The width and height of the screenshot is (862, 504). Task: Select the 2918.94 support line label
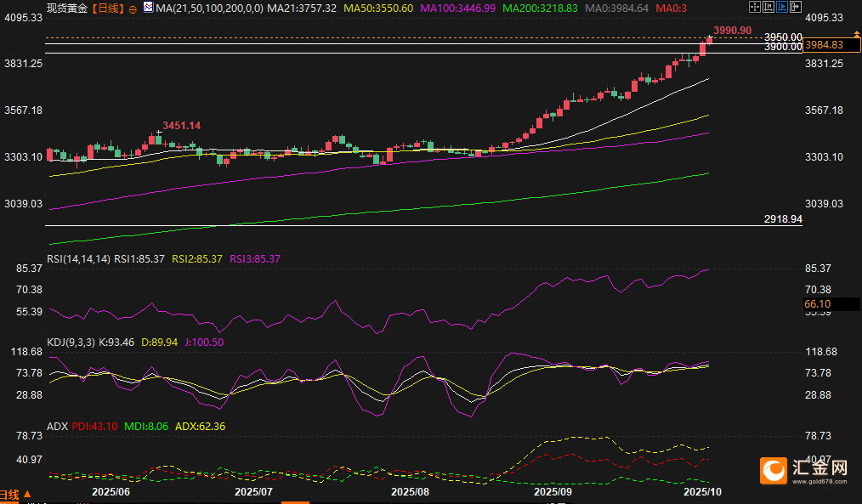coord(783,219)
